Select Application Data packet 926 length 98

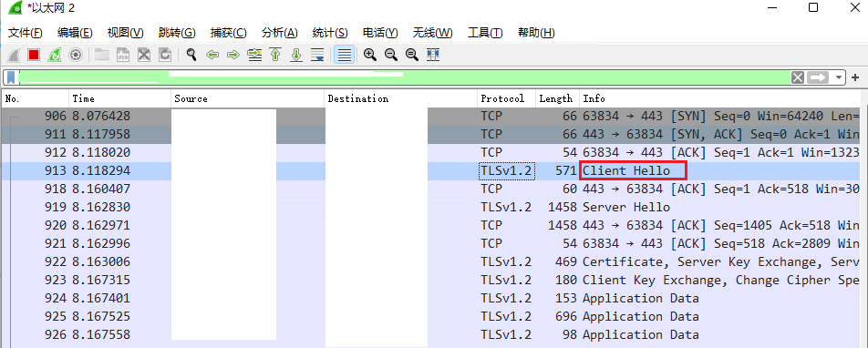click(x=431, y=335)
